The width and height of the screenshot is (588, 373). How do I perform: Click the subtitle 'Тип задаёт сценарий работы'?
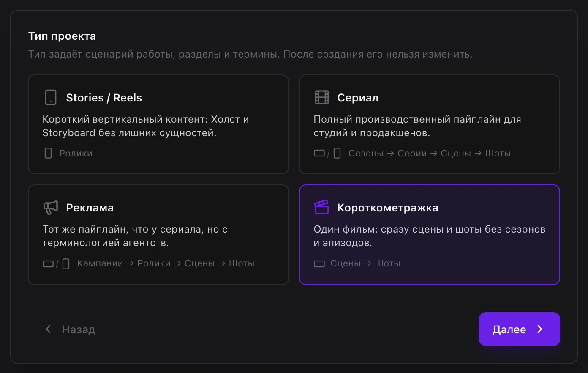click(250, 55)
